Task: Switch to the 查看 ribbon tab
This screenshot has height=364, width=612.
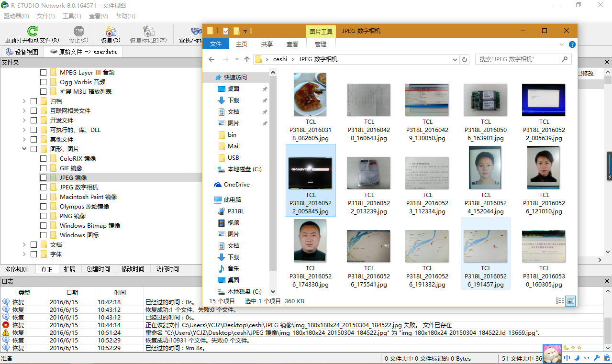Action: (x=292, y=44)
